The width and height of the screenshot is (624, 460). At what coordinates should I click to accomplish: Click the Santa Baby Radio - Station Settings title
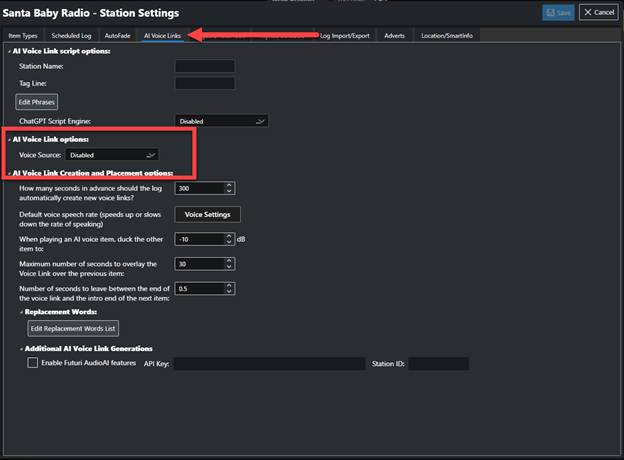pyautogui.click(x=91, y=13)
